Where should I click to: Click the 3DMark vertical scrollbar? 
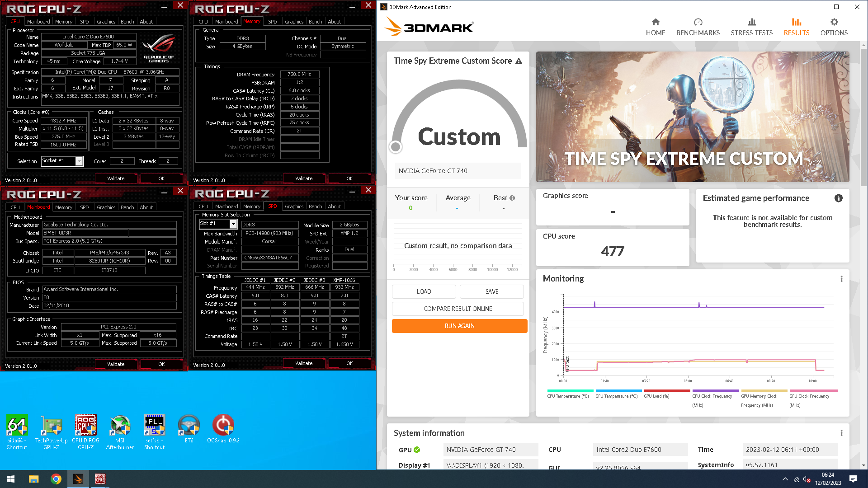click(863, 117)
